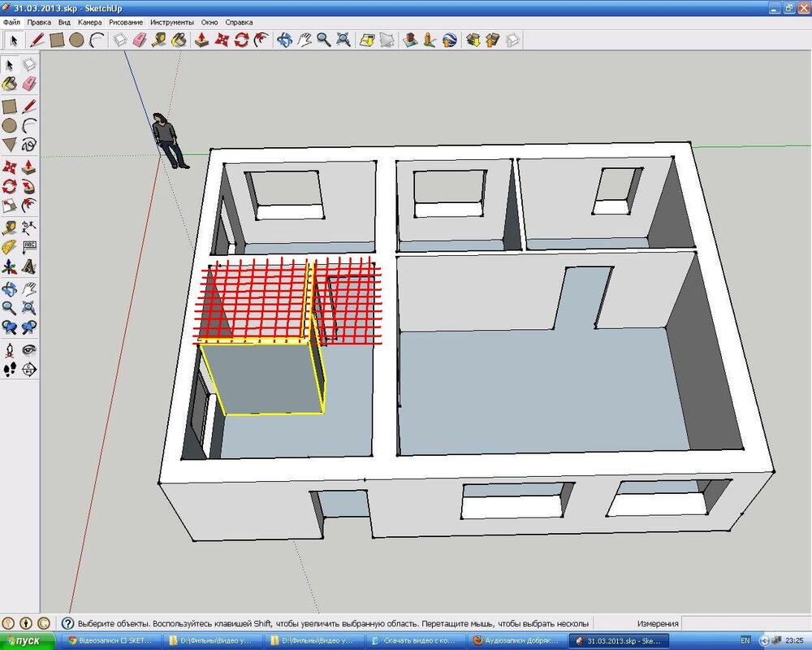
Task: Open the Камера menu
Action: [x=89, y=22]
